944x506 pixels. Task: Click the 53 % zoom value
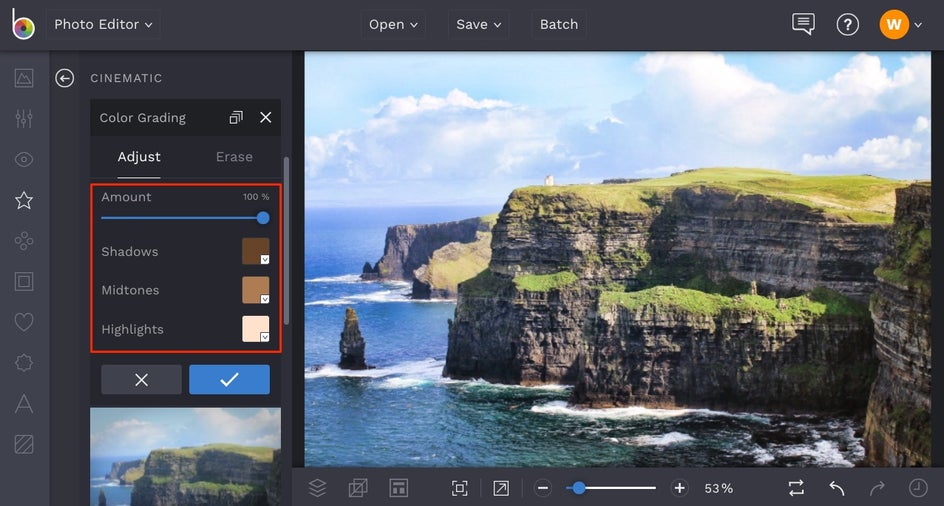[x=719, y=489]
